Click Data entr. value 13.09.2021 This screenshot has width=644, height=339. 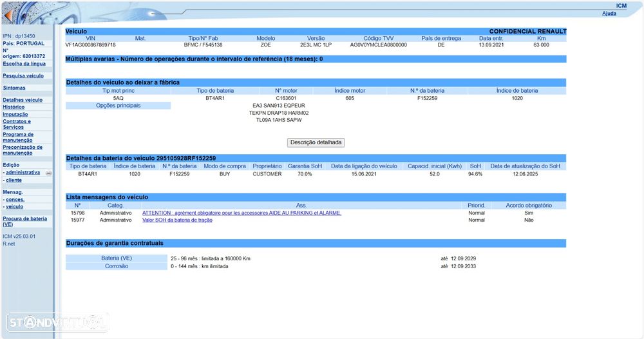point(491,44)
